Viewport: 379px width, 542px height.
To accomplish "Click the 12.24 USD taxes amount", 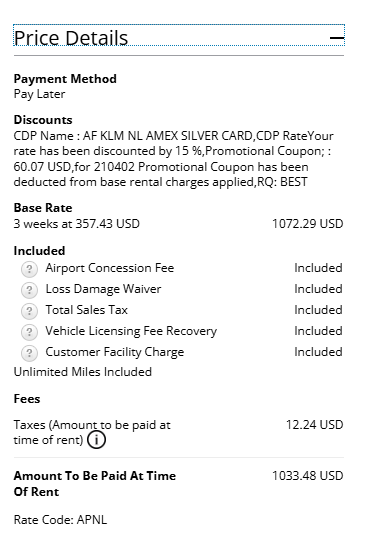I will coord(314,424).
